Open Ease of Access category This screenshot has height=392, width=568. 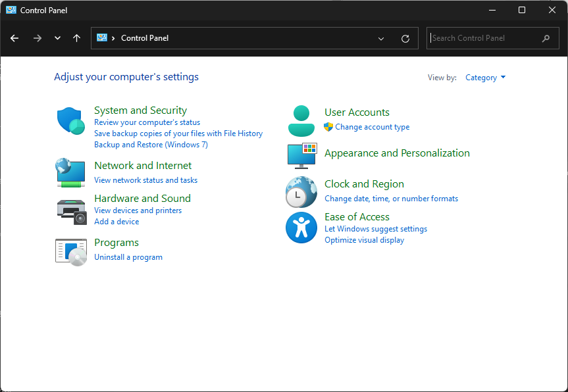pyautogui.click(x=357, y=217)
